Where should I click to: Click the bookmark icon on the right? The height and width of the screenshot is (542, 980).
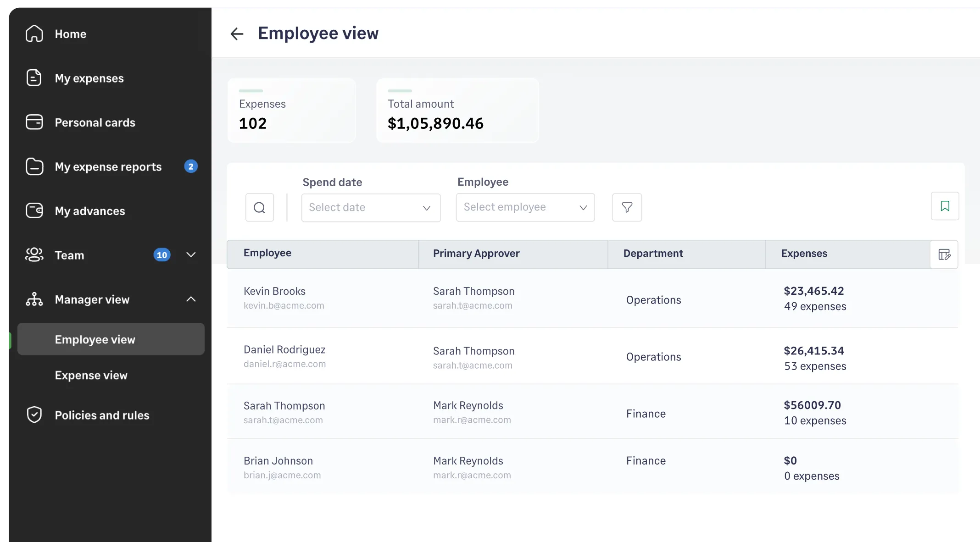945,206
